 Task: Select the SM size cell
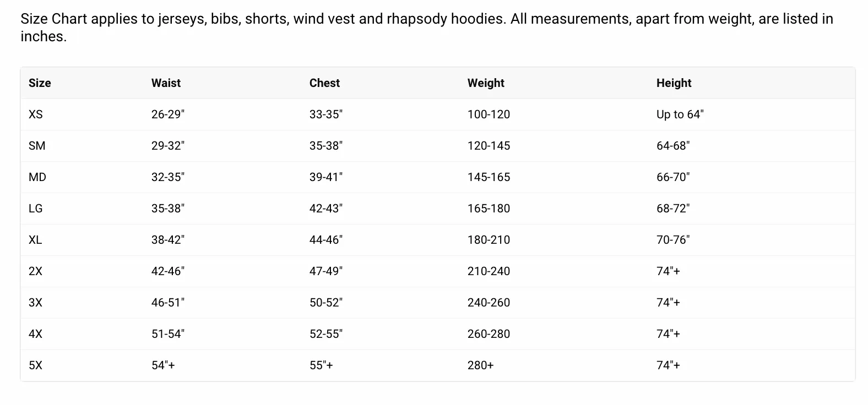[37, 146]
